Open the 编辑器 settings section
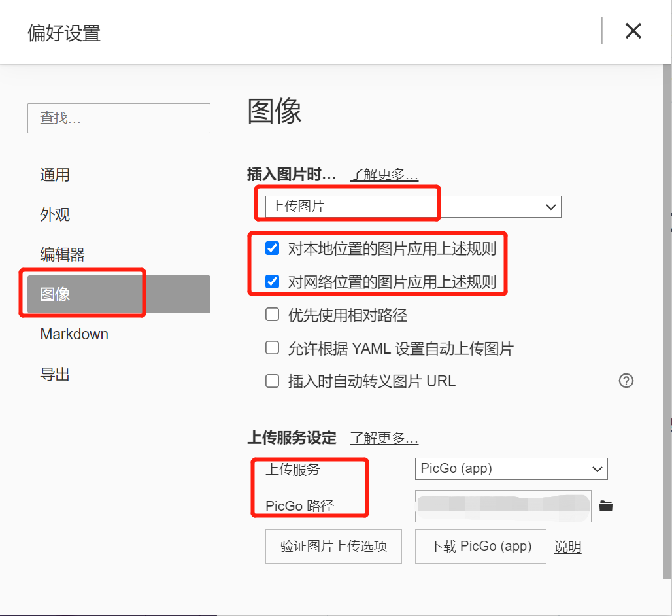Viewport: 672px width, 616px height. coord(63,254)
